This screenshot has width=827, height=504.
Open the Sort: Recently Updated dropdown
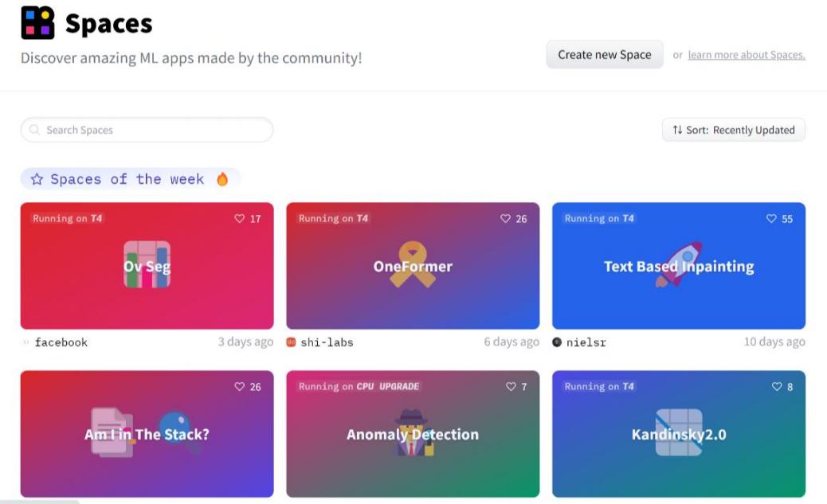733,130
